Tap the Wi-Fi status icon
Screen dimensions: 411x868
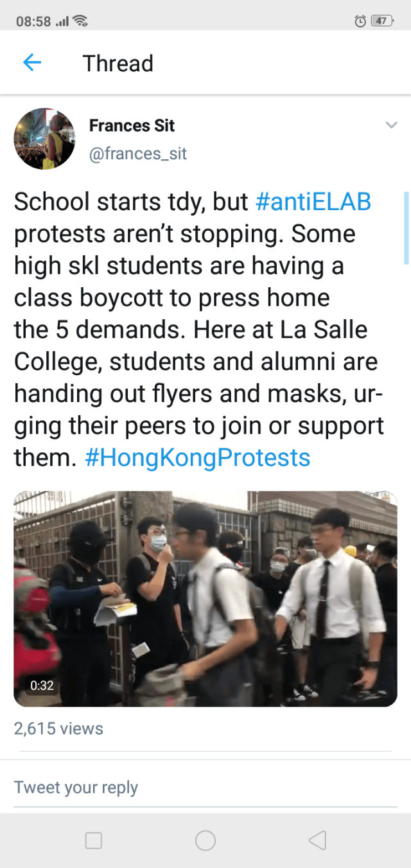click(80, 21)
